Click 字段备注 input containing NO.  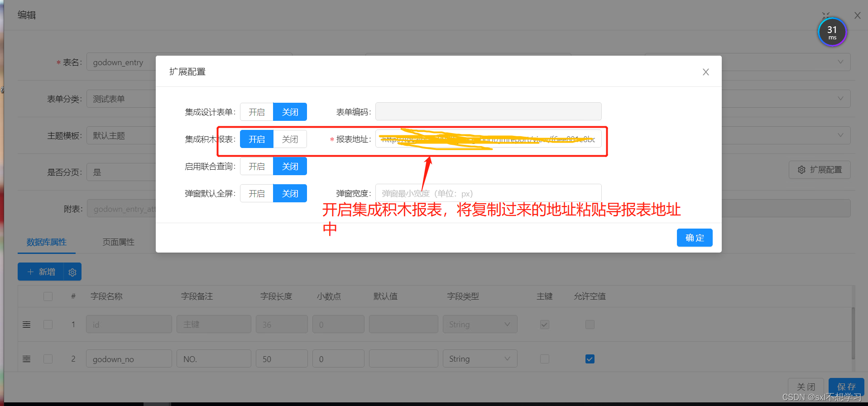[214, 358]
